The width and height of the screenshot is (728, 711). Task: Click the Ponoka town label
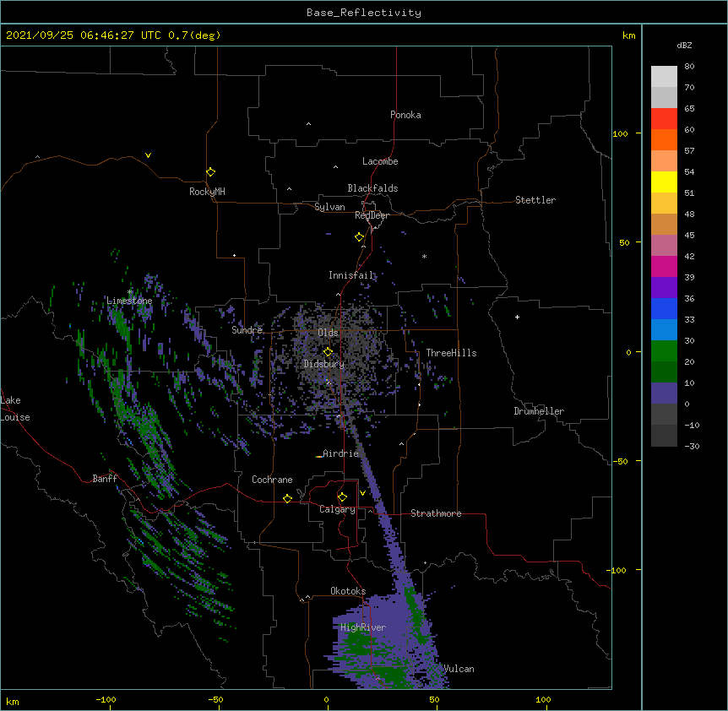[405, 115]
